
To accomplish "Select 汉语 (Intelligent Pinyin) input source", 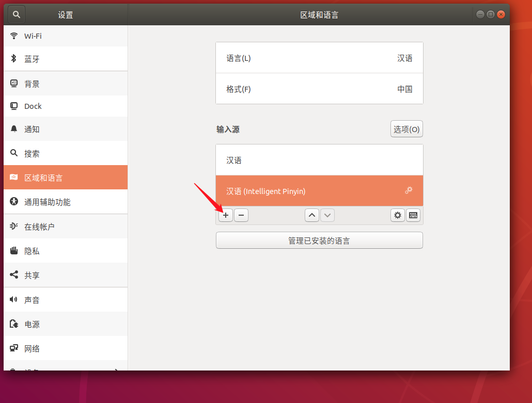I will click(x=319, y=191).
